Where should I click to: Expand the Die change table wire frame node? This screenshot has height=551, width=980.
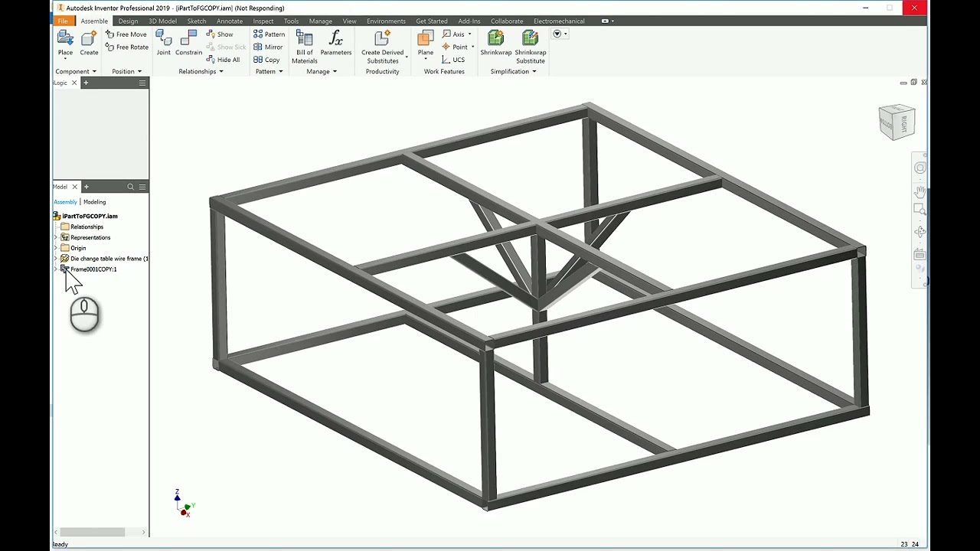point(56,259)
